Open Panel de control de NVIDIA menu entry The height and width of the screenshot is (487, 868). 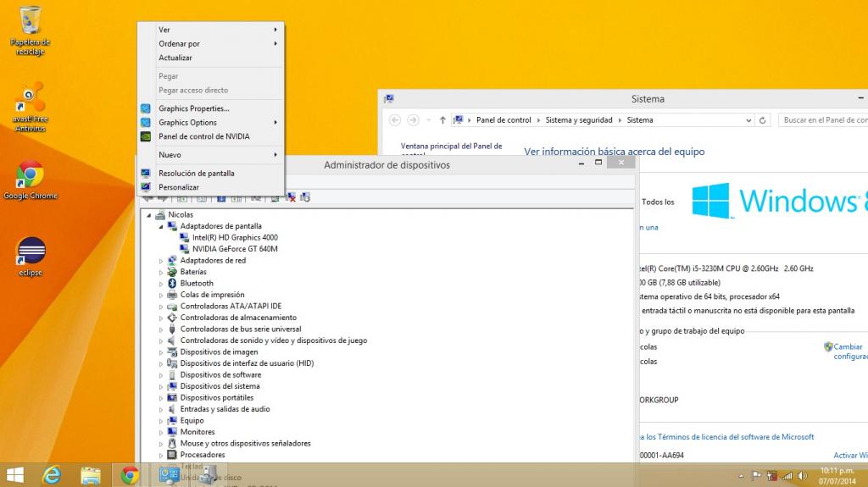pyautogui.click(x=203, y=136)
